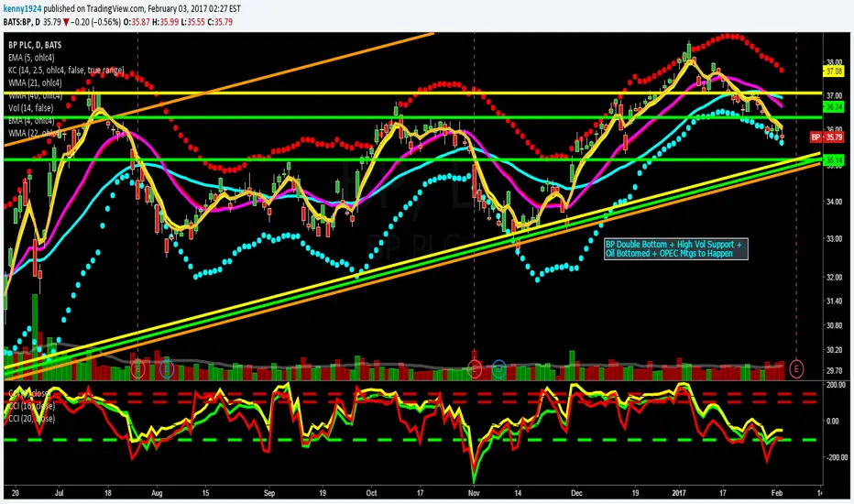Click the green 36.34 price label
This screenshot has height=504, width=854.
pyautogui.click(x=835, y=107)
